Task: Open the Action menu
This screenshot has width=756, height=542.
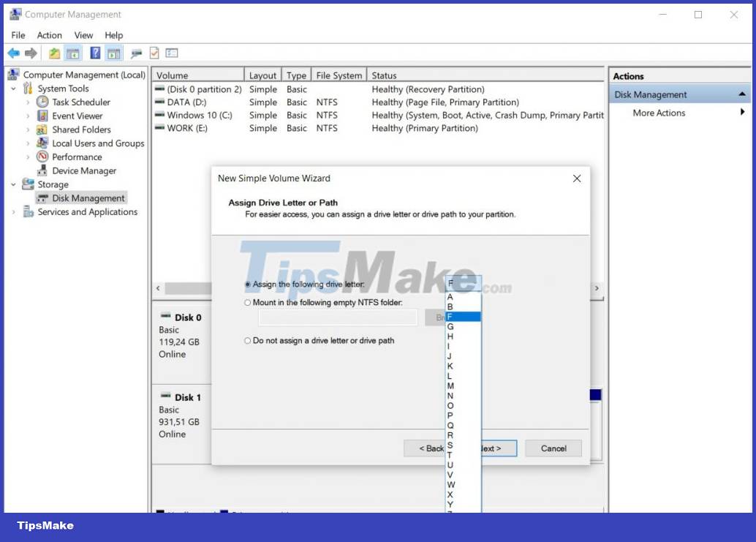Action: click(x=49, y=35)
